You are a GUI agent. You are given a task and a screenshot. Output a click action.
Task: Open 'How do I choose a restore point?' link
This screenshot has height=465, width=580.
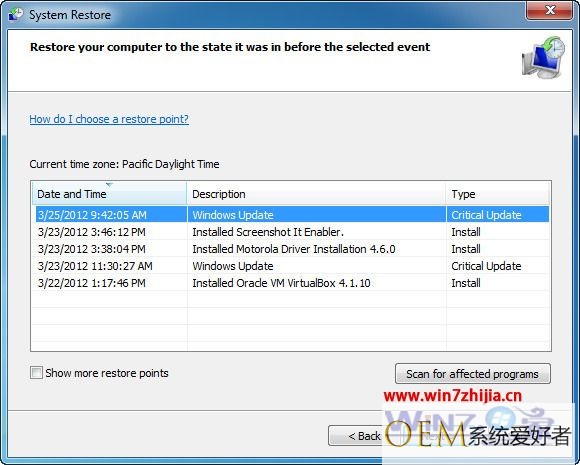109,119
